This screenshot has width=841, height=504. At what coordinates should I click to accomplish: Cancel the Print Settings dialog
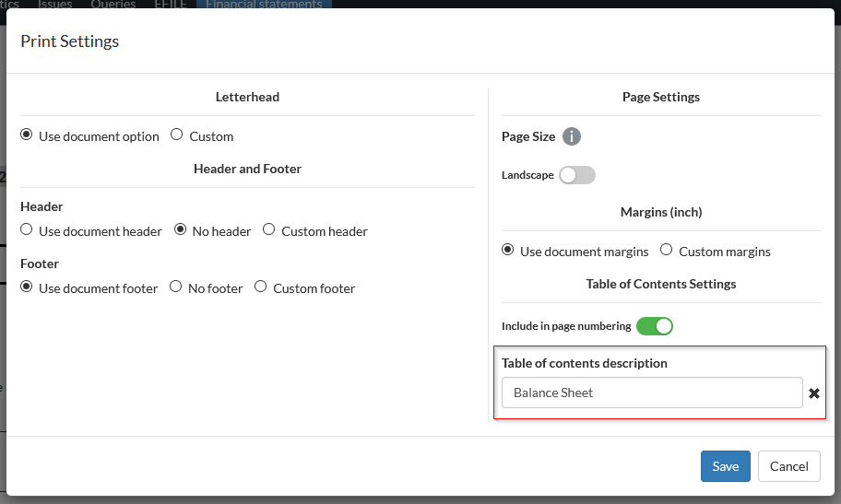(x=788, y=466)
